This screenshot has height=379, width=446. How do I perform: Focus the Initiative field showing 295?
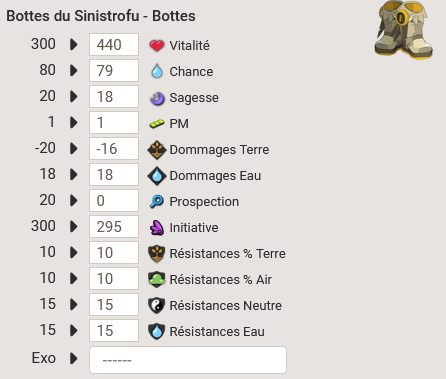[114, 226]
